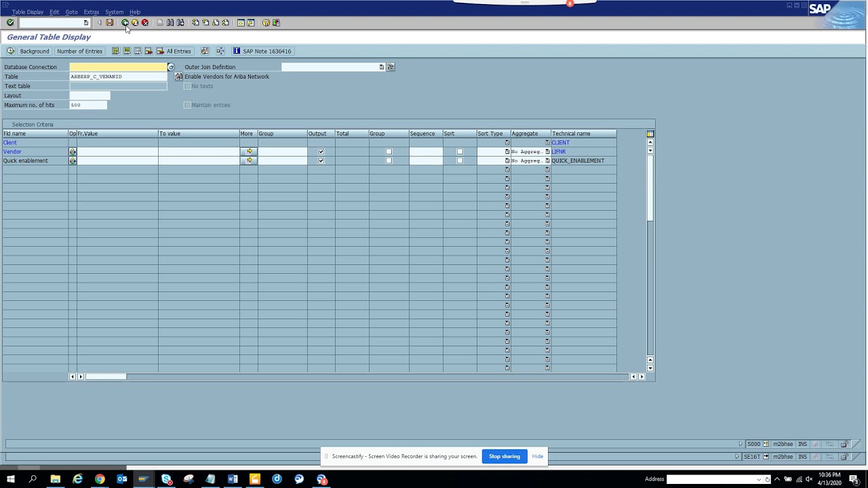Click the yellow Exit arrow icon
Viewport: 868px width, 488px height.
(x=135, y=22)
